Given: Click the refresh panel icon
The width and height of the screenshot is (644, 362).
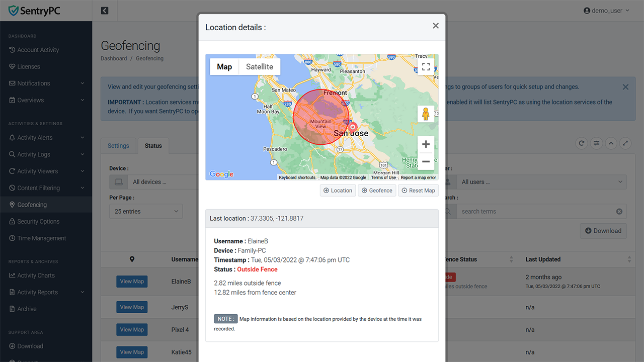Looking at the screenshot, I should click(x=582, y=143).
